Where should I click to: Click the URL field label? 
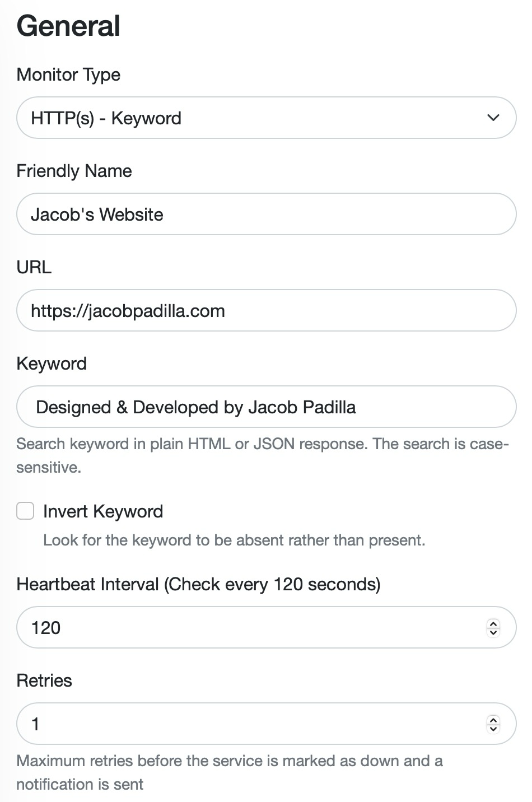pos(34,267)
